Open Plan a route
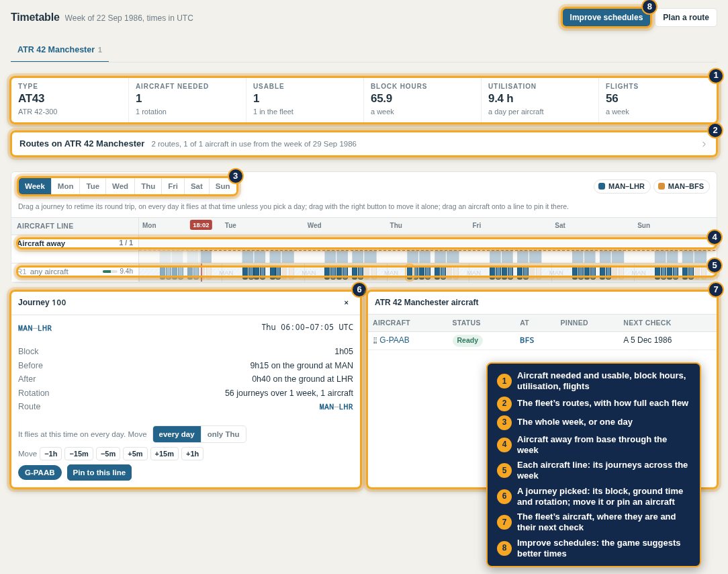The height and width of the screenshot is (574, 728). point(686,17)
